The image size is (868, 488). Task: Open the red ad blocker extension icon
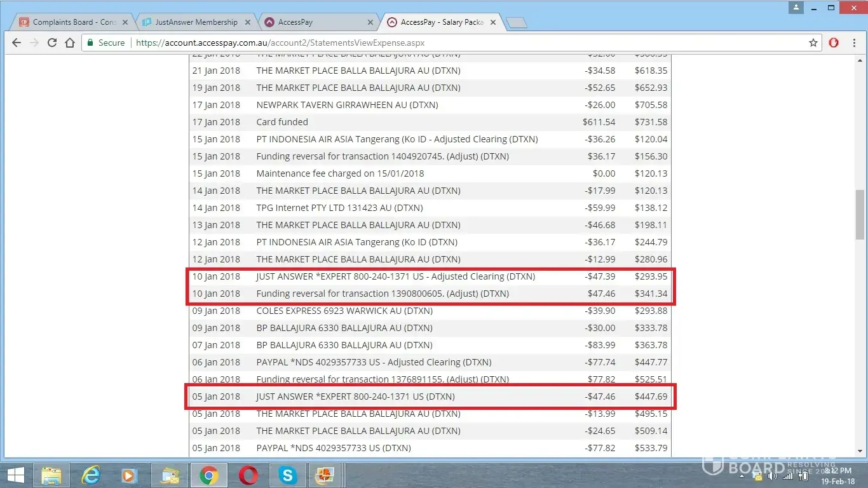pos(834,43)
